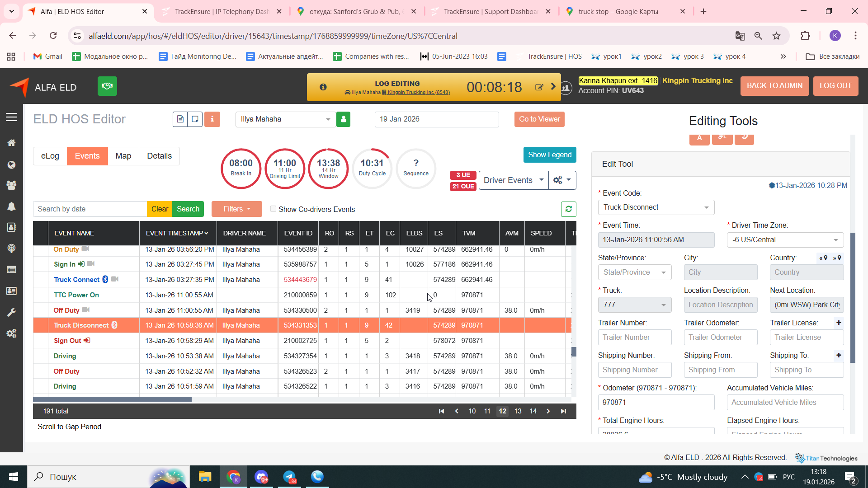868x488 pixels.
Task: Open the Driver Events dropdown
Action: point(513,180)
